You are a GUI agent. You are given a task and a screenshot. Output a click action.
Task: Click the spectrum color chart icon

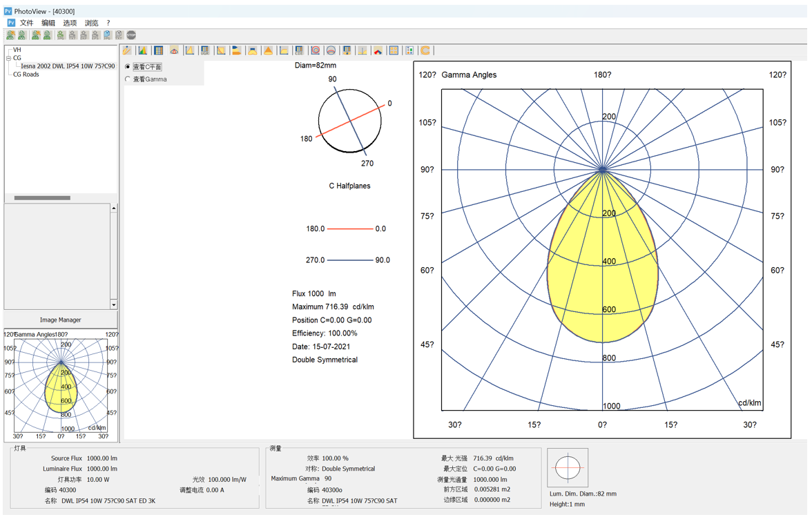pyautogui.click(x=143, y=50)
